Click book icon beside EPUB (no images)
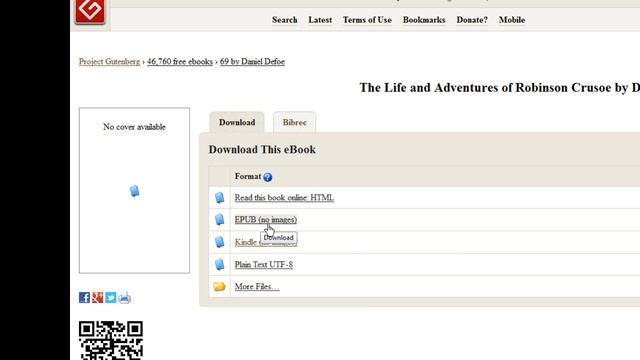Screen dimensions: 640x360 coord(220,220)
